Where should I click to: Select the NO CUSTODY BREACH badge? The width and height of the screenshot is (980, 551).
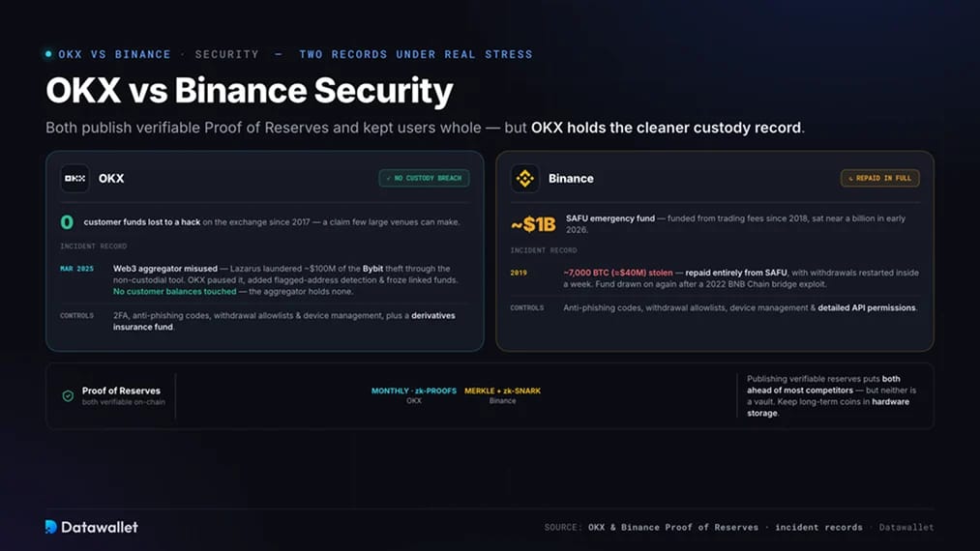pyautogui.click(x=424, y=178)
